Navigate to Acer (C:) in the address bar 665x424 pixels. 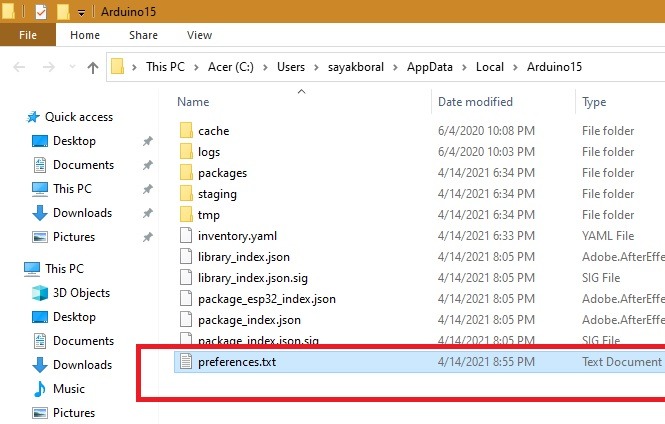(x=231, y=67)
